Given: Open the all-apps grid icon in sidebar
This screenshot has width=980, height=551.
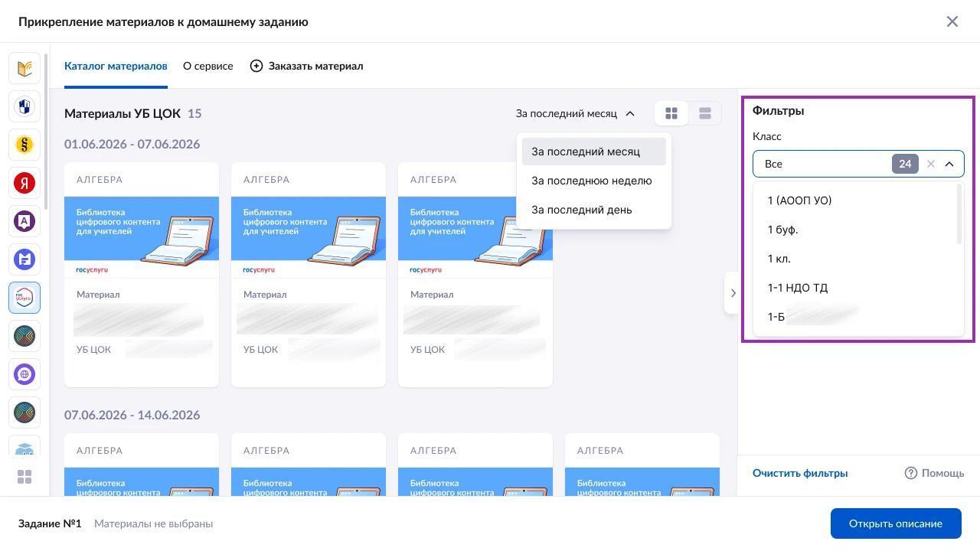Looking at the screenshot, I should pyautogui.click(x=24, y=477).
